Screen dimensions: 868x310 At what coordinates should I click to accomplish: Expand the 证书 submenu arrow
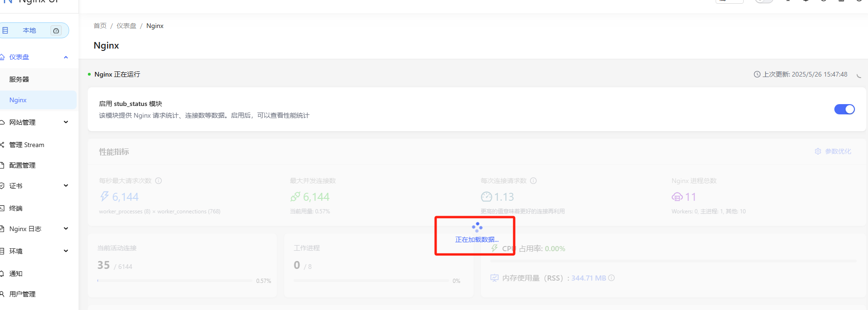66,186
